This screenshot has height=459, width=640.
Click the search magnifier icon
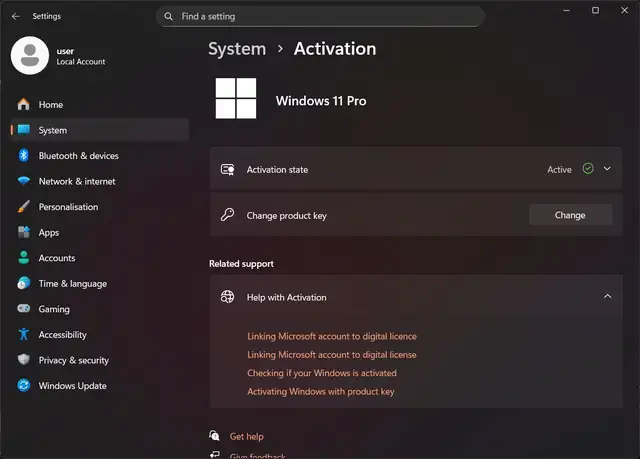[169, 16]
